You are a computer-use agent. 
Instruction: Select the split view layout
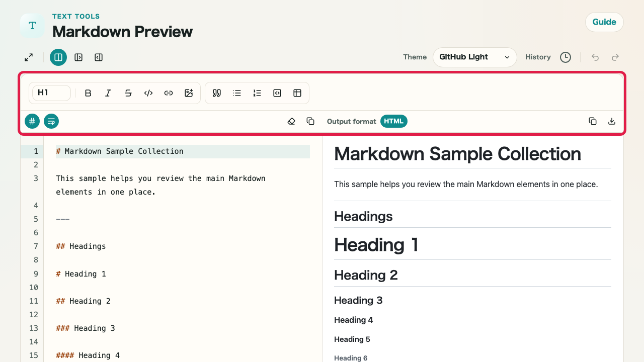(x=58, y=57)
